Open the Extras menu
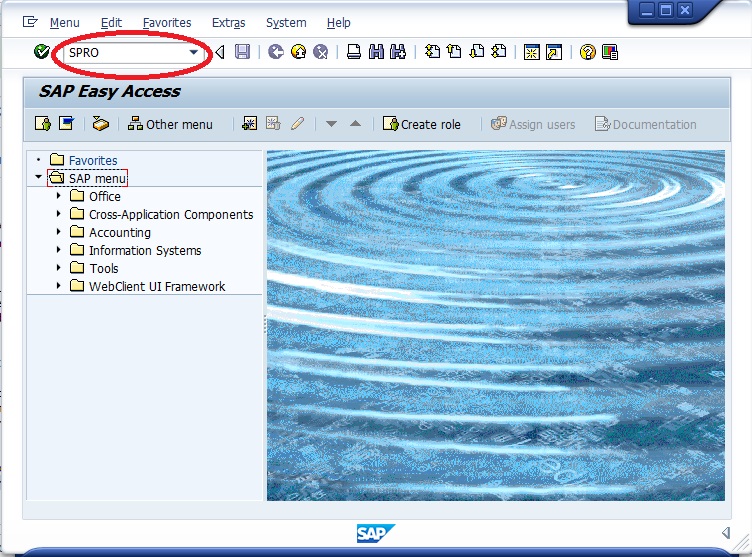 (228, 23)
